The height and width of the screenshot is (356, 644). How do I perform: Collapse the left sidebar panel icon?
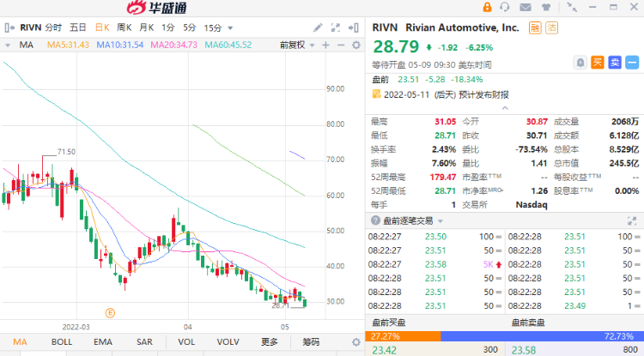pyautogui.click(x=9, y=27)
